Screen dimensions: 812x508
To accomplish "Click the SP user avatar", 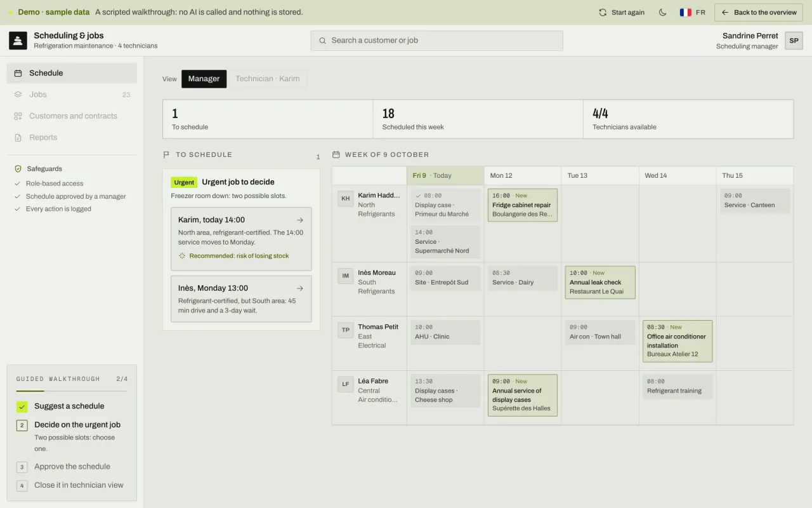I will pos(794,41).
